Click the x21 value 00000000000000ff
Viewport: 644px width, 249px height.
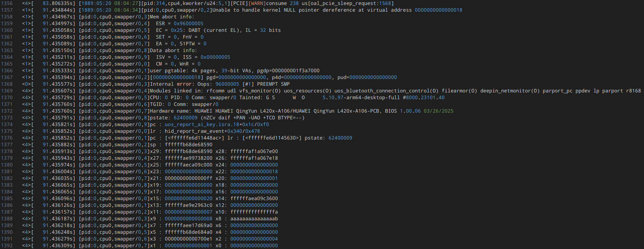pos(188,178)
